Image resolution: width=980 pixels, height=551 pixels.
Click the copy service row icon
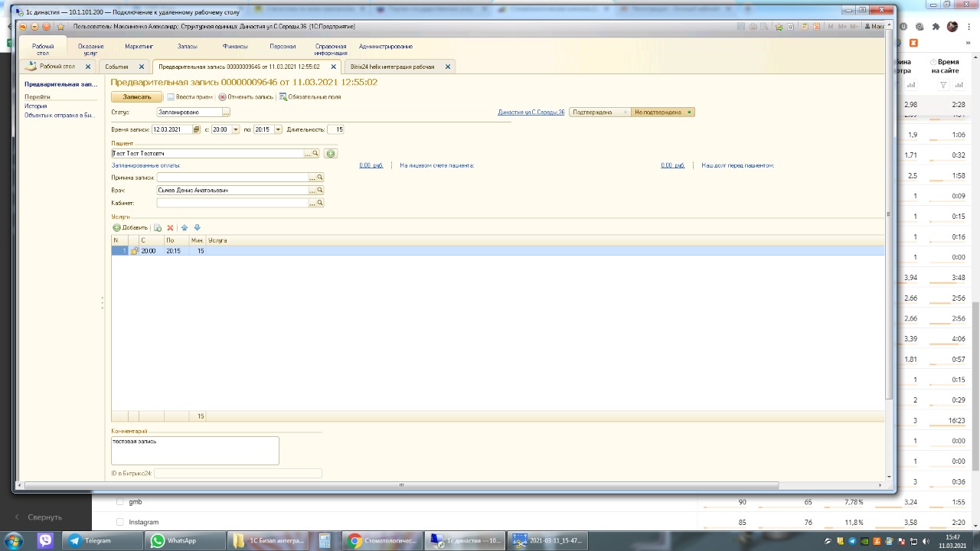[x=158, y=228]
